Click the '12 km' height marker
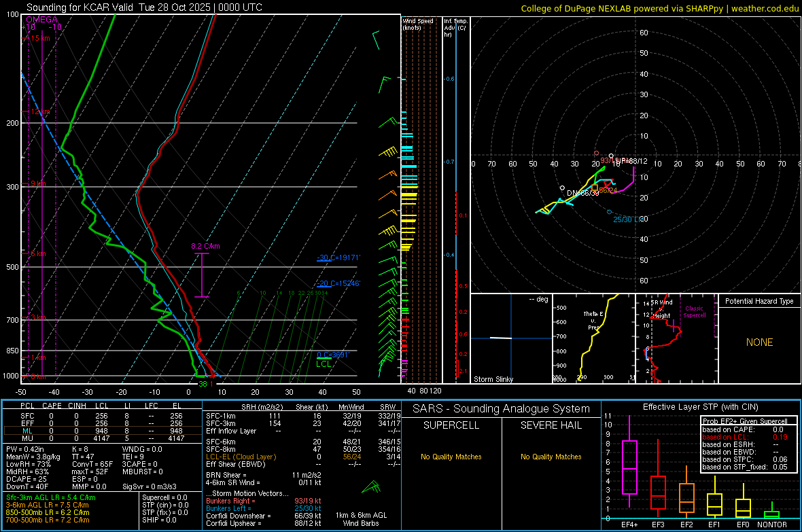802x532 pixels. pyautogui.click(x=40, y=111)
